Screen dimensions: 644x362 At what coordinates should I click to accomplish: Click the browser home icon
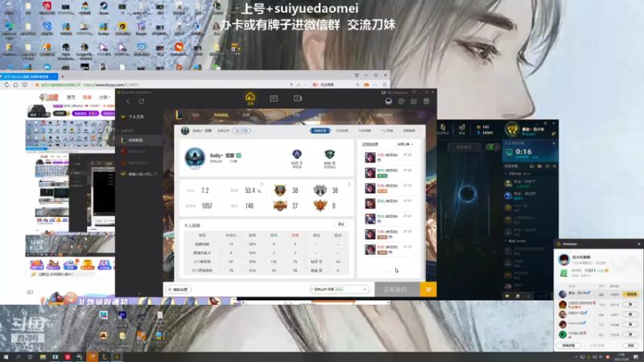click(15, 85)
